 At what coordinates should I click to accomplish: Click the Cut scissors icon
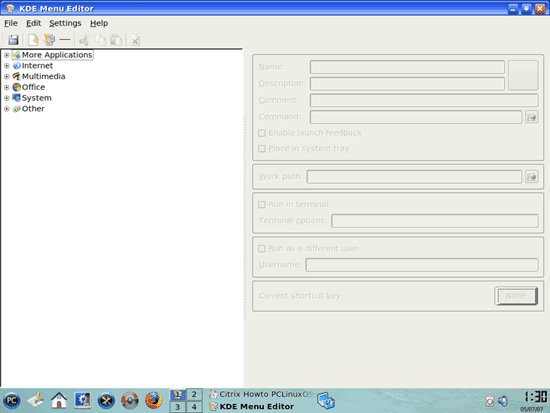click(84, 40)
